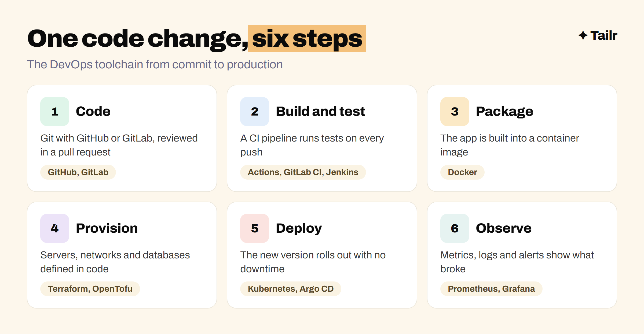Click the number 6 badge for Observe
Viewport: 644px width, 334px height.
[x=455, y=228]
